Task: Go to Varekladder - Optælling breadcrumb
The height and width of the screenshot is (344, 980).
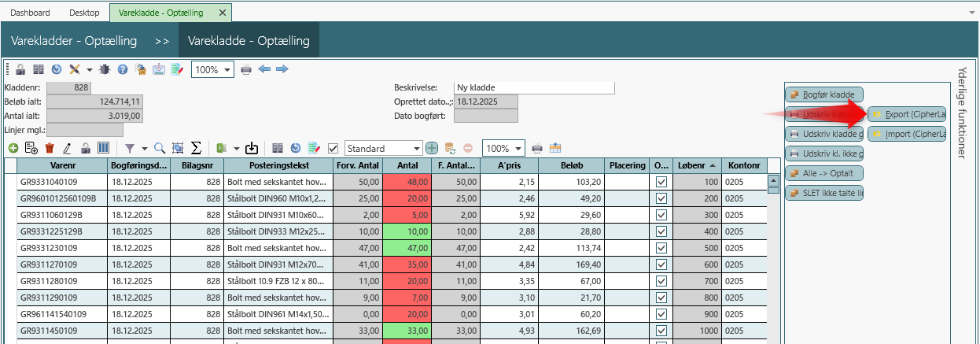Action: point(74,41)
